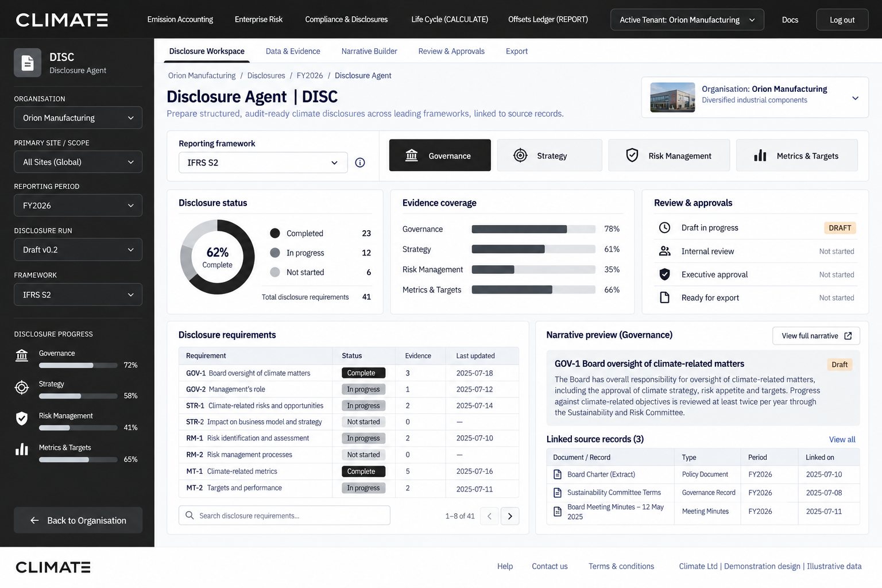
Task: Open the Reporting framework IFRS S2 dropdown
Action: [263, 163]
